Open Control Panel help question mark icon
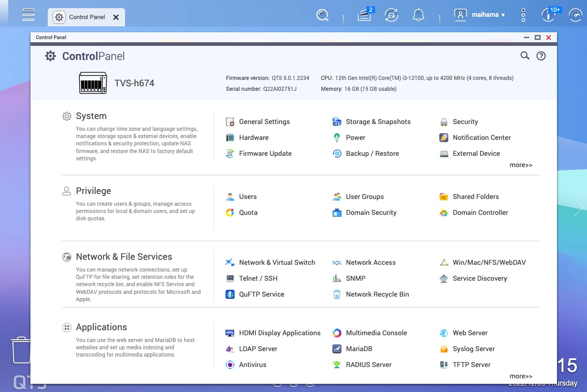 pyautogui.click(x=541, y=56)
